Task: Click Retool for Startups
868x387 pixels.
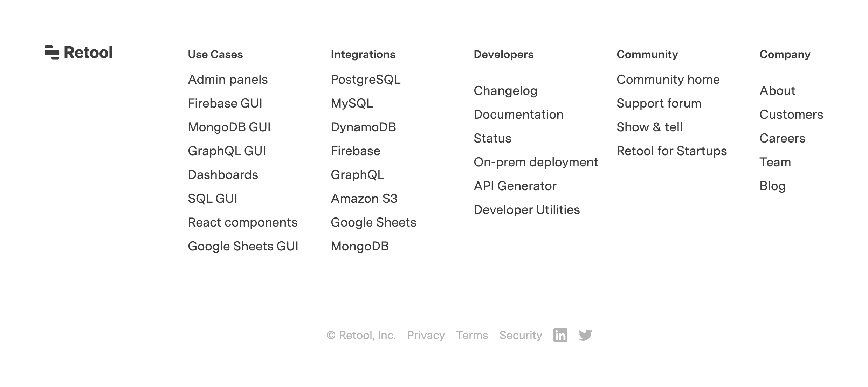Action: coord(671,151)
